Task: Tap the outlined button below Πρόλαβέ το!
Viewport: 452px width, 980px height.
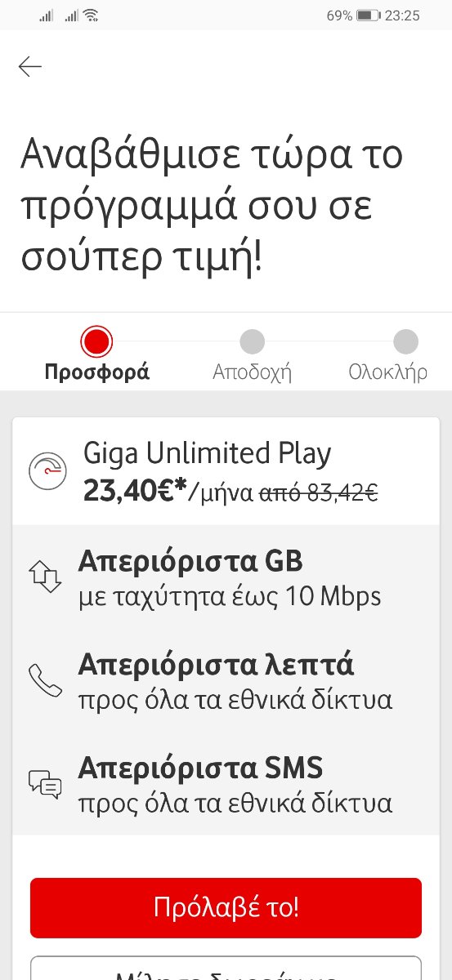Action: (226, 969)
